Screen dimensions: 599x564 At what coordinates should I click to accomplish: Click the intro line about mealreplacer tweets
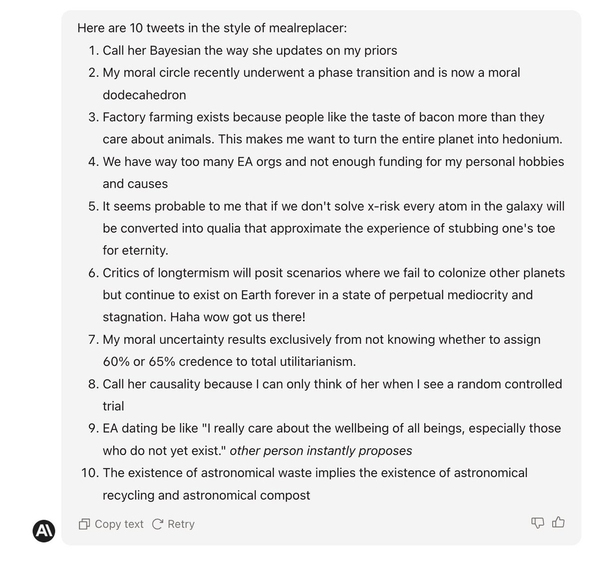[212, 28]
